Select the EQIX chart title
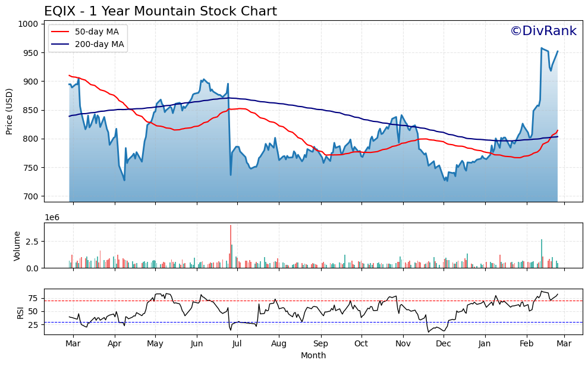This screenshot has width=588, height=366. (x=159, y=10)
